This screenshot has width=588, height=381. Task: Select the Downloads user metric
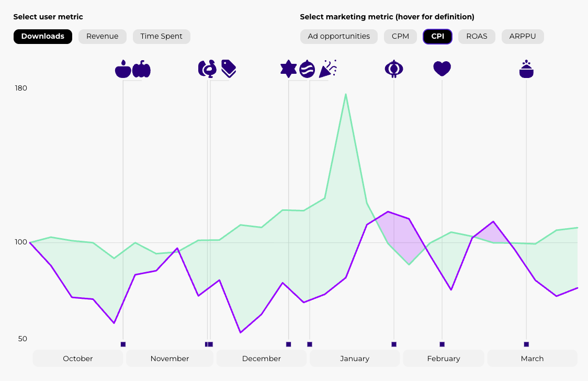[43, 37]
